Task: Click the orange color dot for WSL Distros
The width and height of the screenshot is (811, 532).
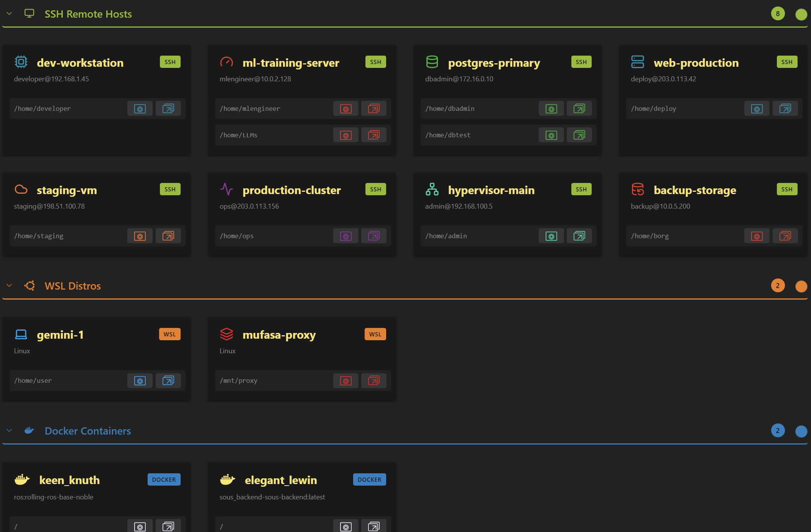Action: click(x=801, y=286)
